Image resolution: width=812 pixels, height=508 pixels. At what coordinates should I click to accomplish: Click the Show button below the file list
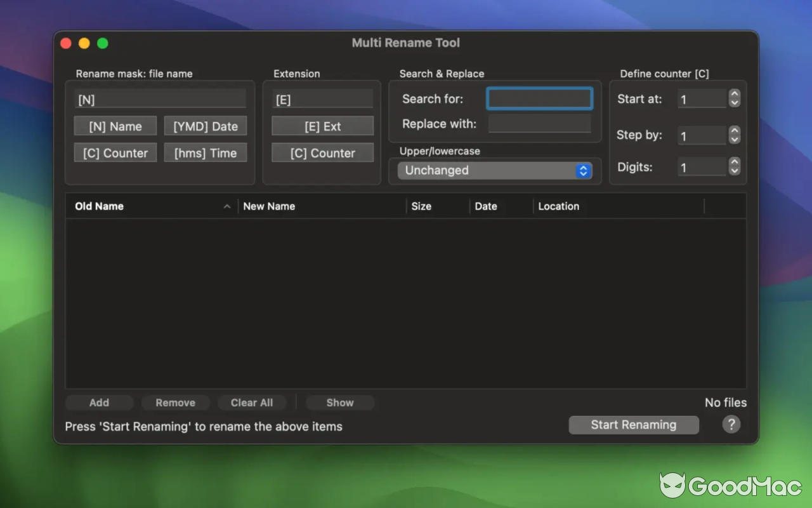click(339, 402)
